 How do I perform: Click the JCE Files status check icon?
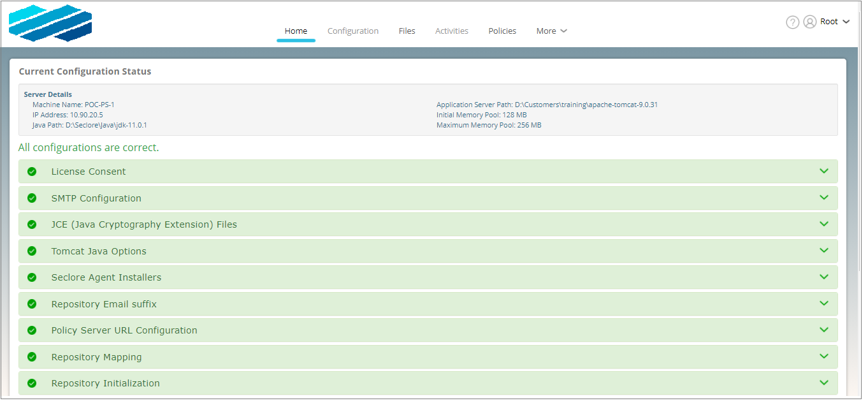click(x=32, y=224)
